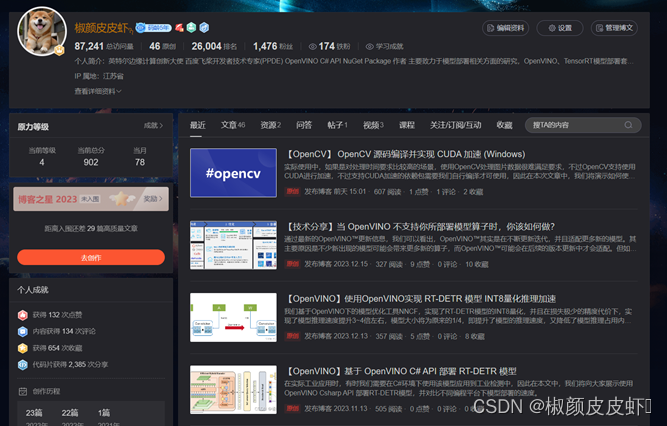Switch to the 问答 tab

304,125
